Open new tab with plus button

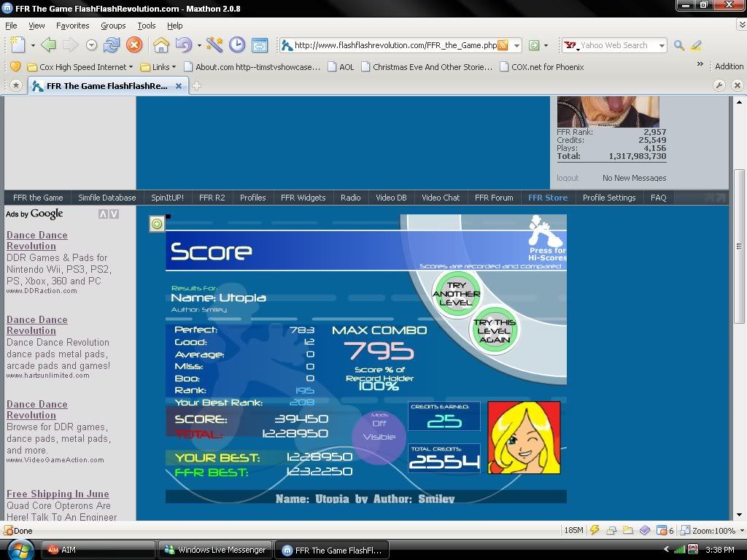pos(196,85)
